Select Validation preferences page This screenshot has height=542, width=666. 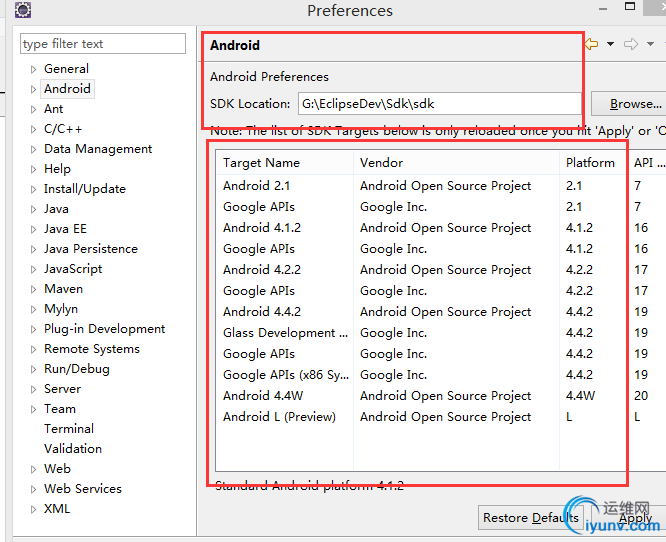(73, 449)
